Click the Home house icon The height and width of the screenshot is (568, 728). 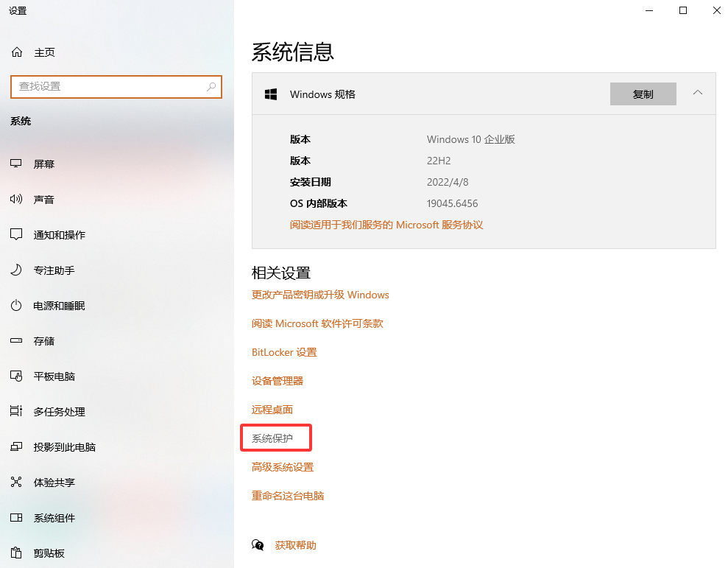click(17, 52)
